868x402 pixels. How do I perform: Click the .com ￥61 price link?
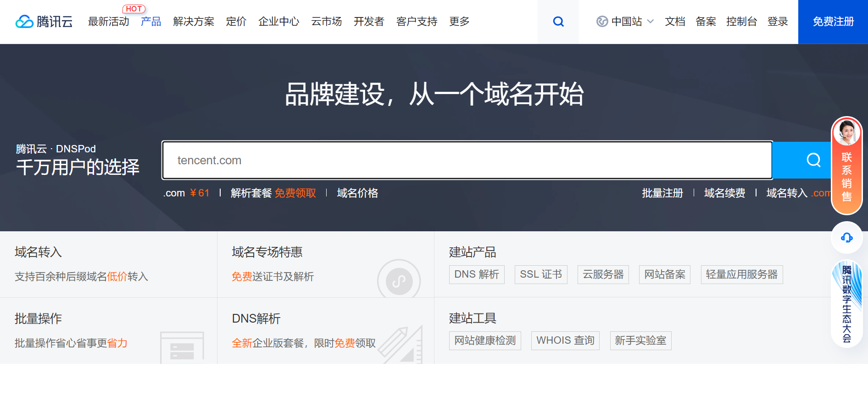[186, 193]
